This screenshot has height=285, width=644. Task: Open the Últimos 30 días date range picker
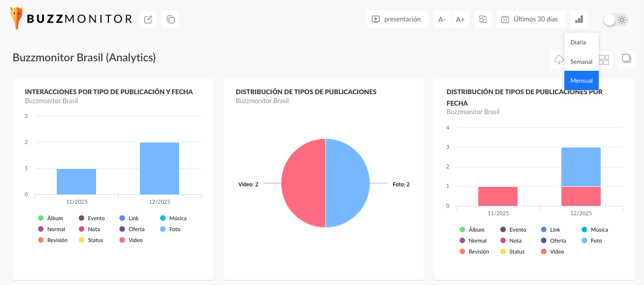[531, 19]
